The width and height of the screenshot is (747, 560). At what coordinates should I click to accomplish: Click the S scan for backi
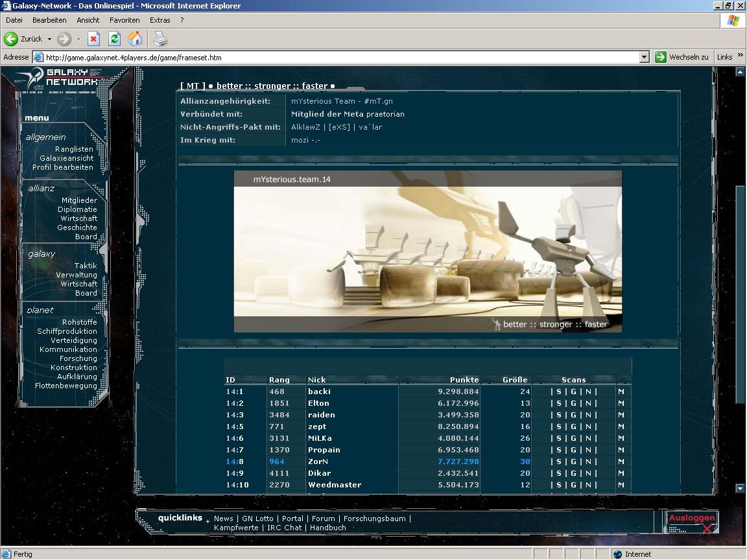pos(558,391)
